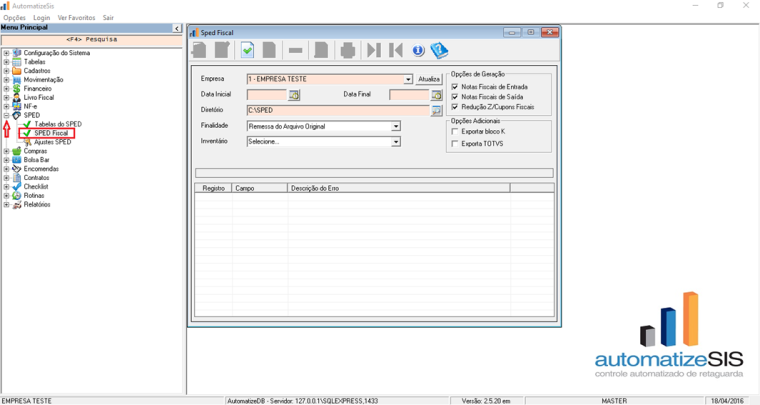Browse folder icon next to Diretório field
Screen dimensions: 760x405
436,110
